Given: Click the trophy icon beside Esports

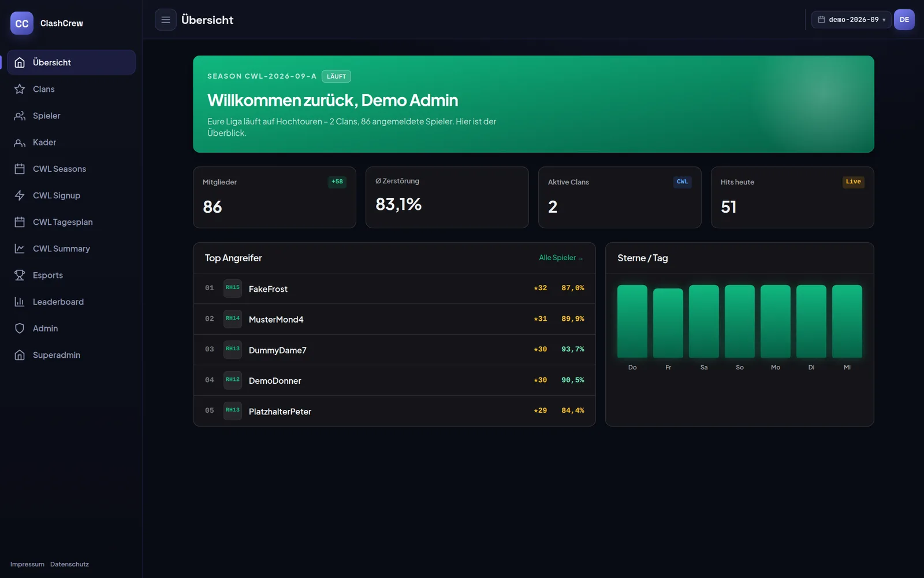Looking at the screenshot, I should click(x=20, y=275).
